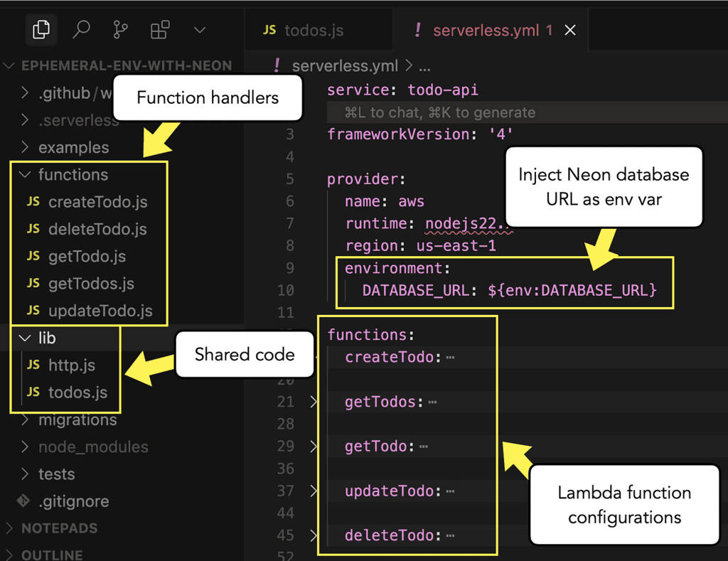Unfold the updateTodo code block arrow
This screenshot has width=728, height=561.
tap(314, 491)
